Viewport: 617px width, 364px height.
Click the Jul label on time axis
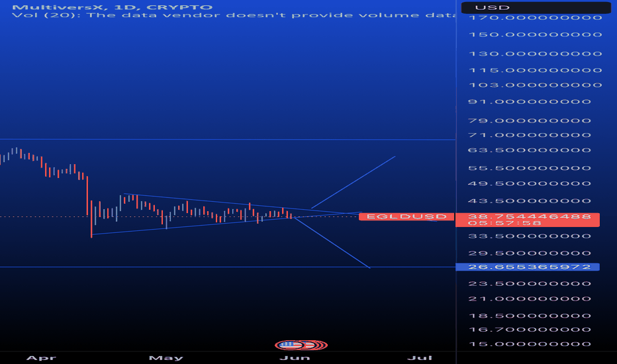click(x=420, y=357)
